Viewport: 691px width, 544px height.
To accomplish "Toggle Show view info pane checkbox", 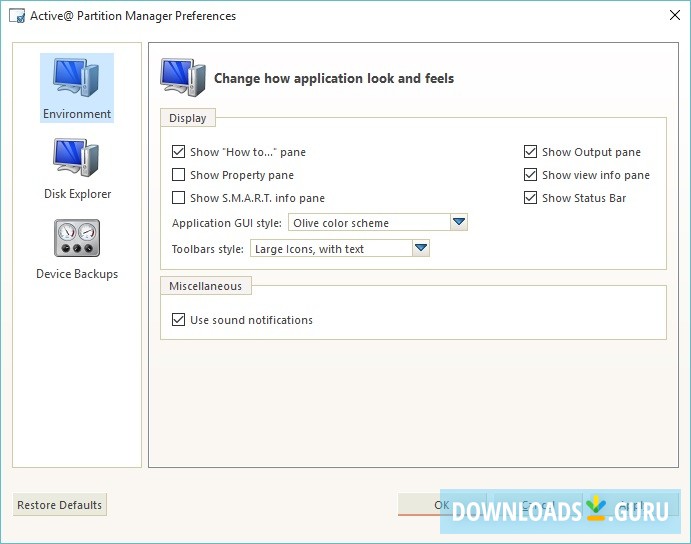I will (530, 175).
